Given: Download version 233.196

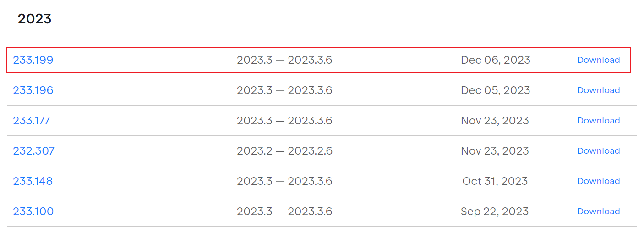Looking at the screenshot, I should 598,90.
